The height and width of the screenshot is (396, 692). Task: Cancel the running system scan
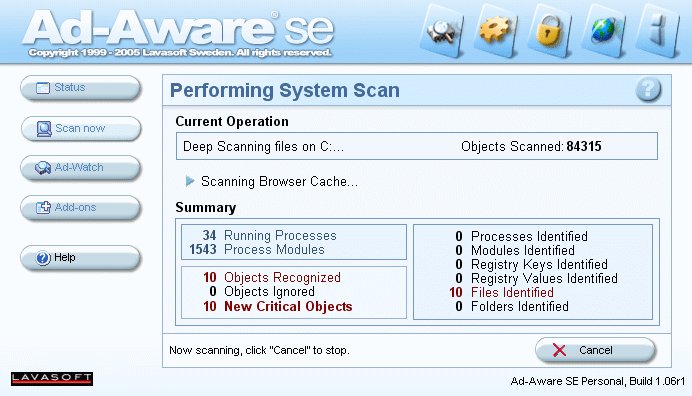click(x=595, y=350)
